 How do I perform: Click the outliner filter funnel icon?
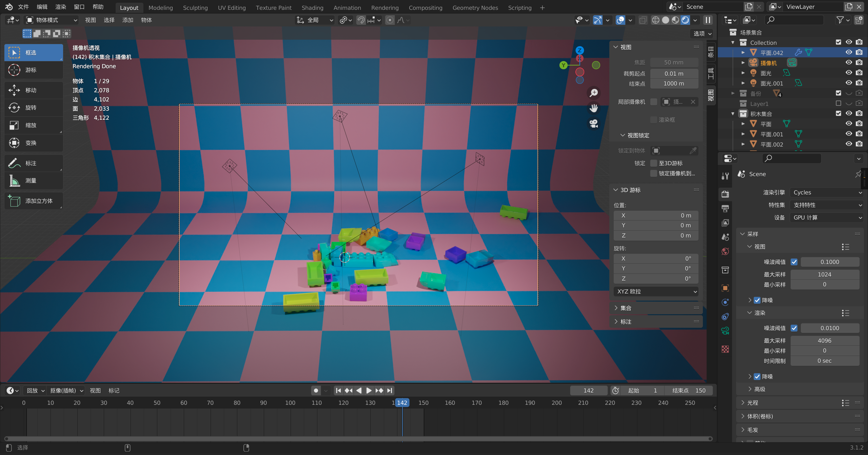tap(840, 20)
